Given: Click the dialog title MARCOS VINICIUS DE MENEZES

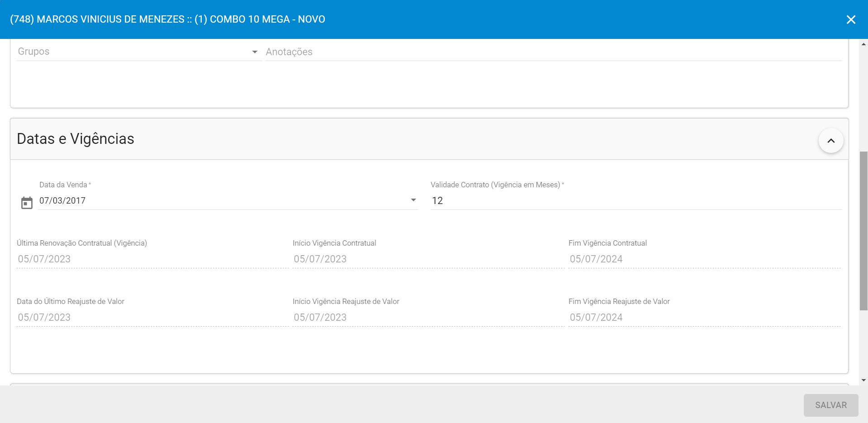Looking at the screenshot, I should (167, 19).
